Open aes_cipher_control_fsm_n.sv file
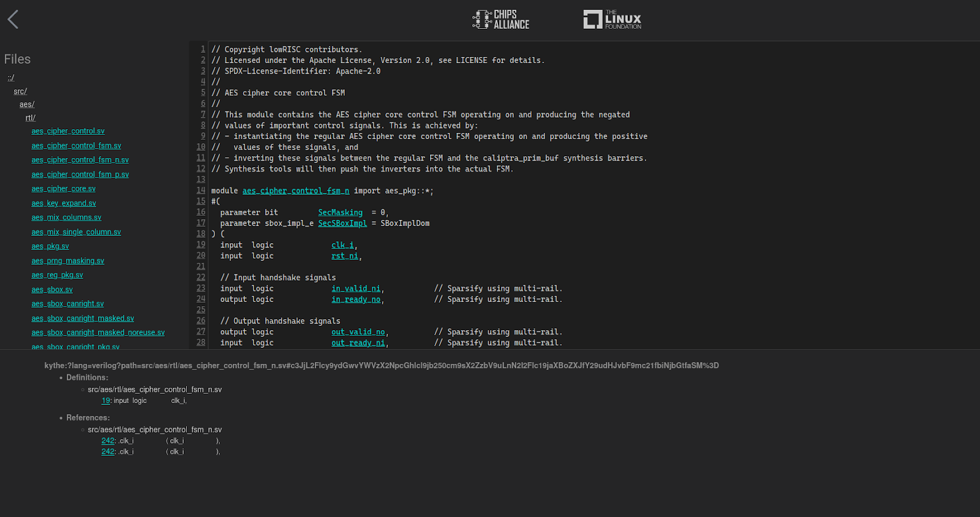 80,160
